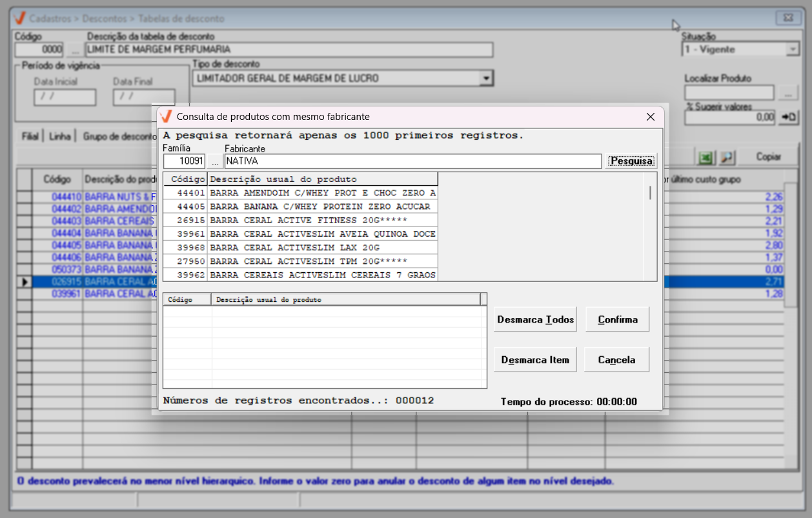
Task: Click the Família code field containing 10091
Action: (185, 161)
